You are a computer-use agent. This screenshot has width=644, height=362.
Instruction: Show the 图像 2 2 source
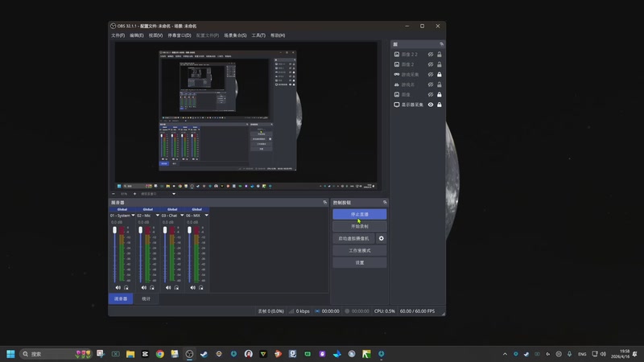point(431,54)
